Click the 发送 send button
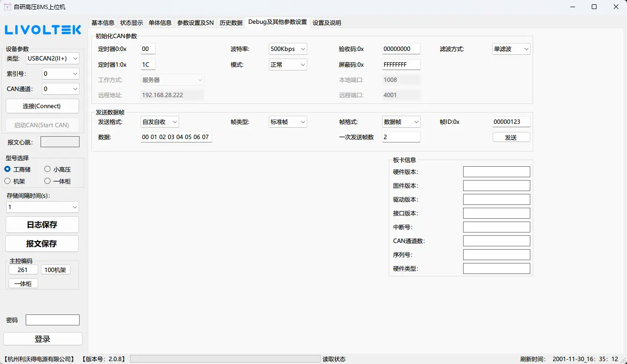627x364 pixels. coord(511,137)
